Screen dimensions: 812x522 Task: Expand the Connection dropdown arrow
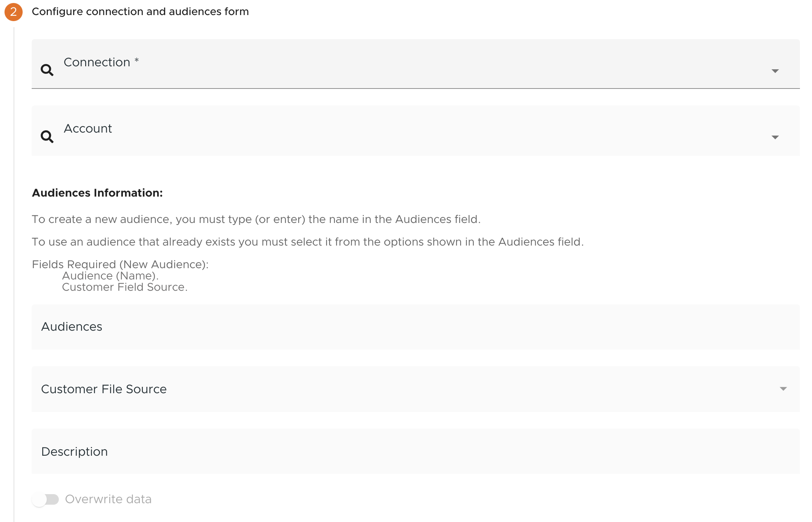tap(775, 71)
